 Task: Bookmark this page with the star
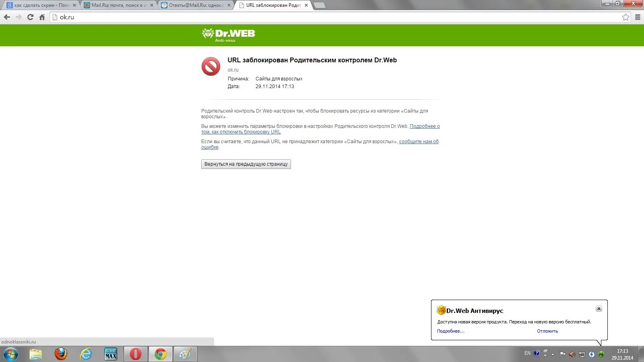tap(625, 17)
